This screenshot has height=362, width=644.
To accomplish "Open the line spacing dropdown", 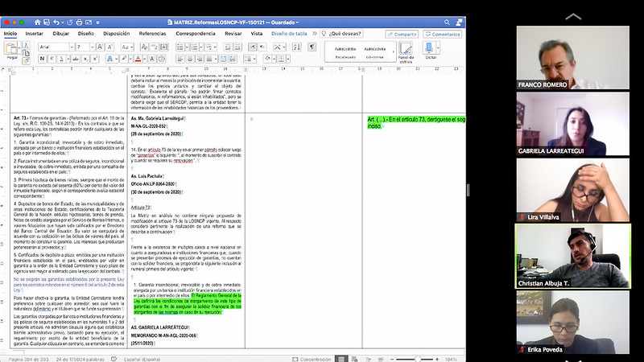I will pyautogui.click(x=250, y=59).
